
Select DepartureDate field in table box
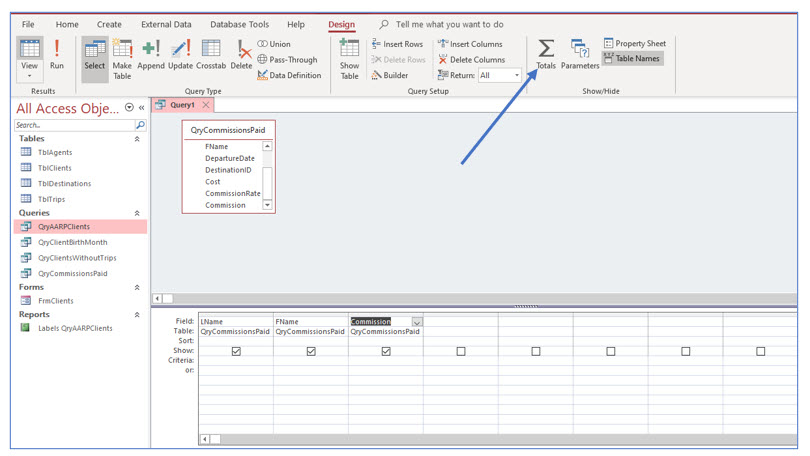(229, 158)
